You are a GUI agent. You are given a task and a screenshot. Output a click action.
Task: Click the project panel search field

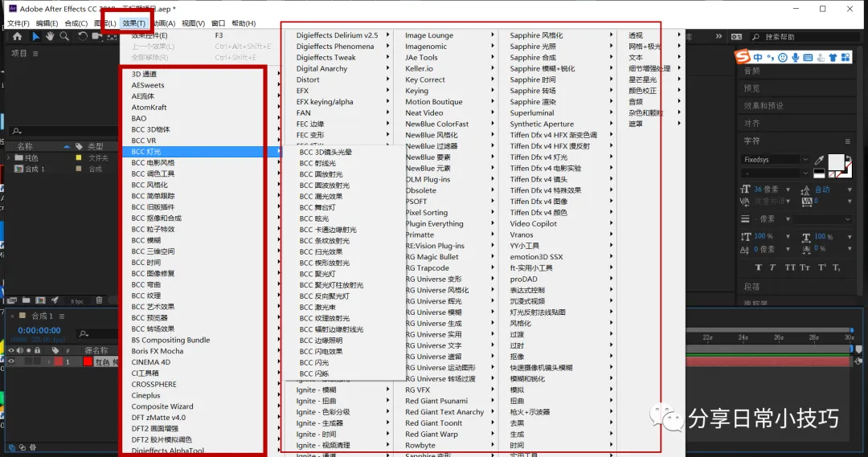click(63, 131)
